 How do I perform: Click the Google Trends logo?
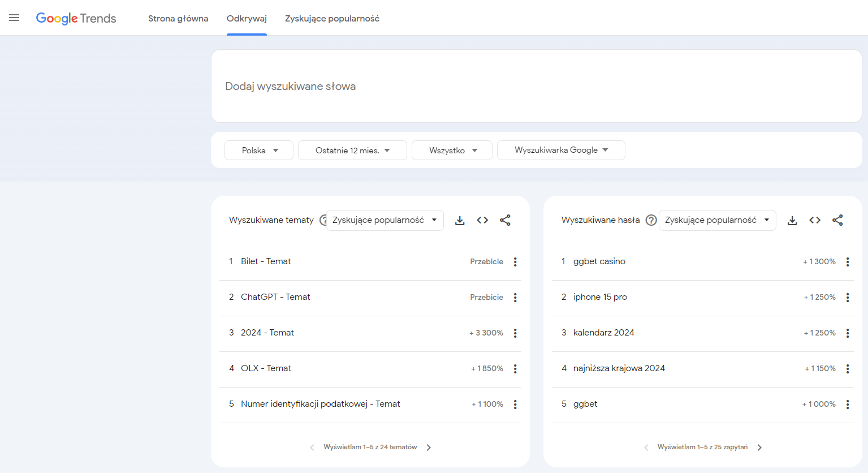pyautogui.click(x=76, y=19)
